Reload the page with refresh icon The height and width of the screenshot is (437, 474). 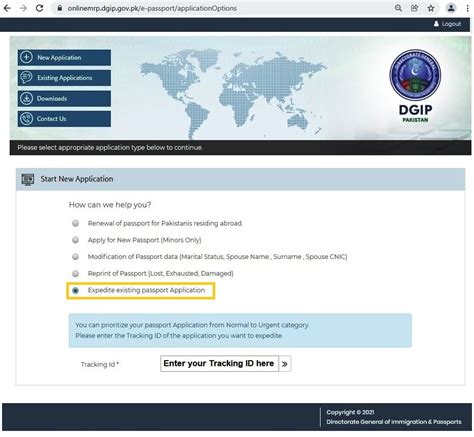[x=39, y=8]
